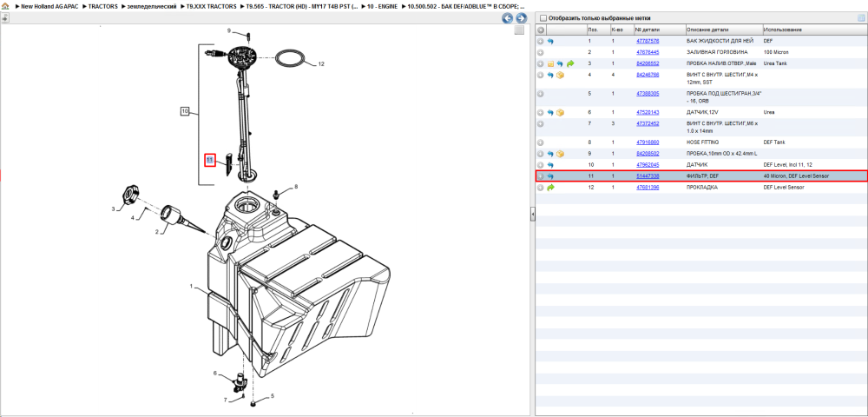Click yellow note icon in row 3
868x417 pixels.
coord(550,63)
